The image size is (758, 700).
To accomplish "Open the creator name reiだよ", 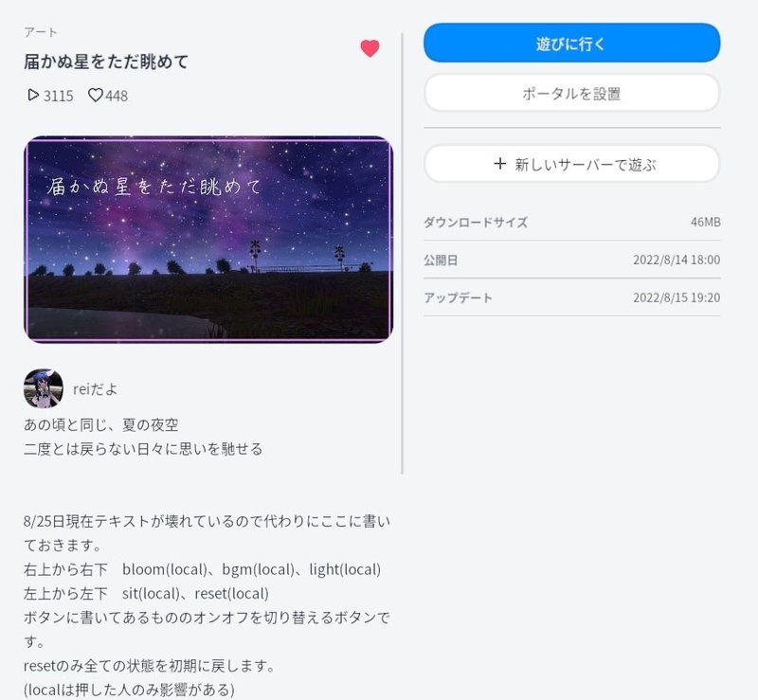I will tap(96, 389).
